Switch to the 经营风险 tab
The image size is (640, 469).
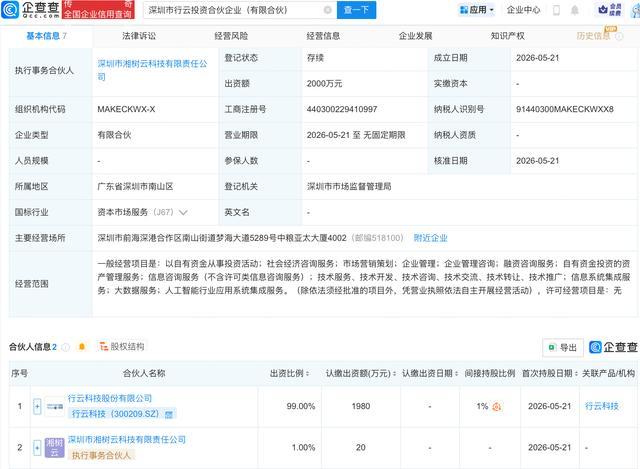(231, 36)
